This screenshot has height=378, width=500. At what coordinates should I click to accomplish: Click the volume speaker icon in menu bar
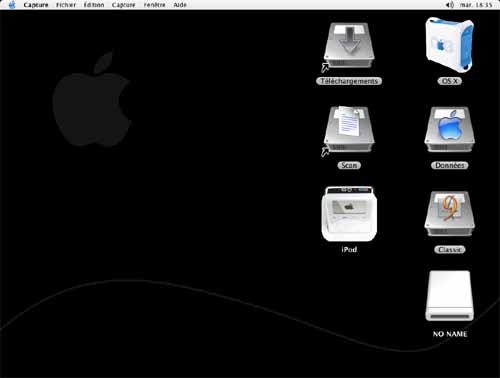click(x=450, y=5)
